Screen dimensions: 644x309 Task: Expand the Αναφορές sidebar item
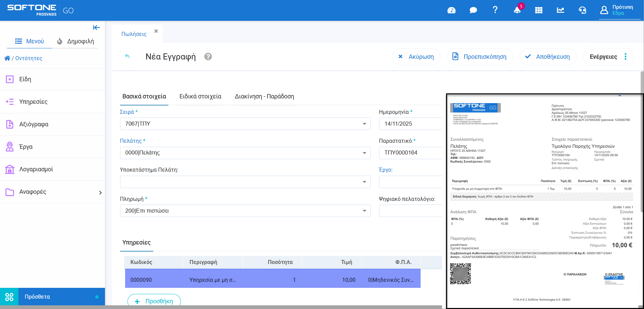100,192
